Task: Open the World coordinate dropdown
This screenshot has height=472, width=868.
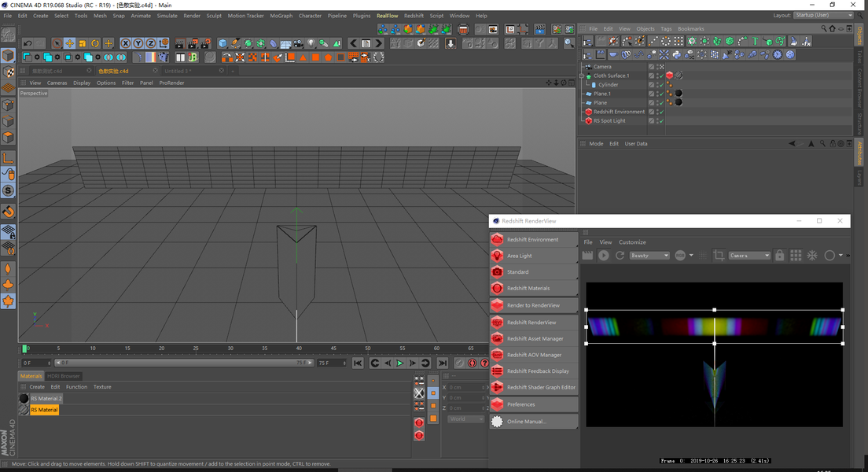Action: [x=466, y=419]
